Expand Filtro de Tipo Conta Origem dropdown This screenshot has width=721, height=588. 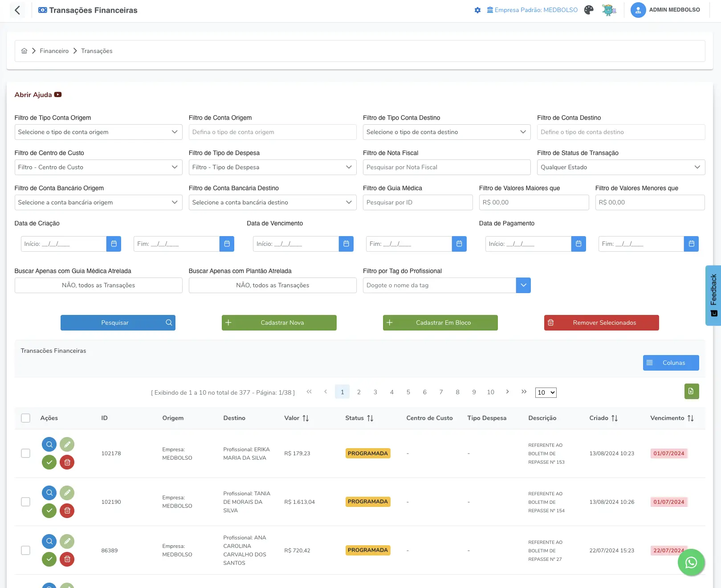[98, 132]
